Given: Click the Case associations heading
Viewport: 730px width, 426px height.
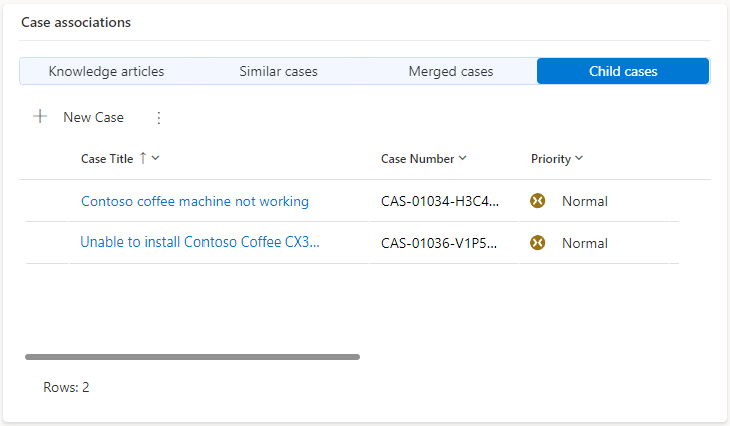Looking at the screenshot, I should coord(76,22).
